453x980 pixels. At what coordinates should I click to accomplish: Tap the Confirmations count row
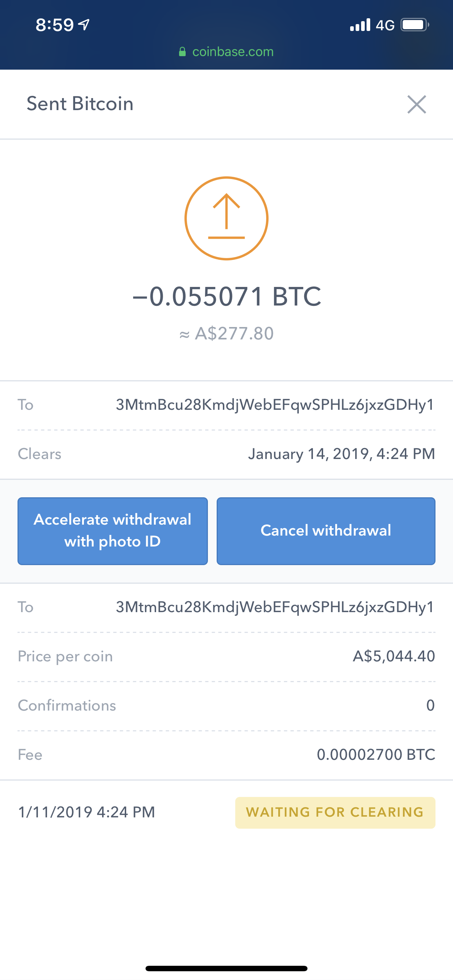[226, 706]
